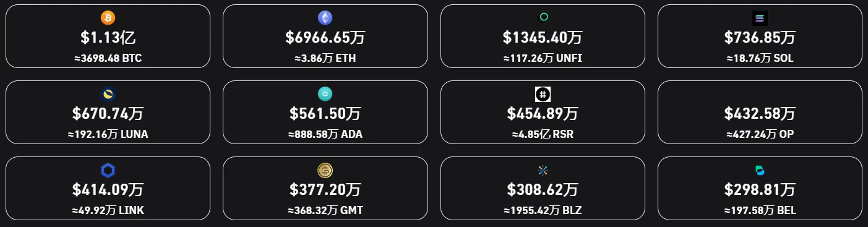Click the Ethereum diamond icon
The height and width of the screenshot is (227, 868).
pos(325,18)
